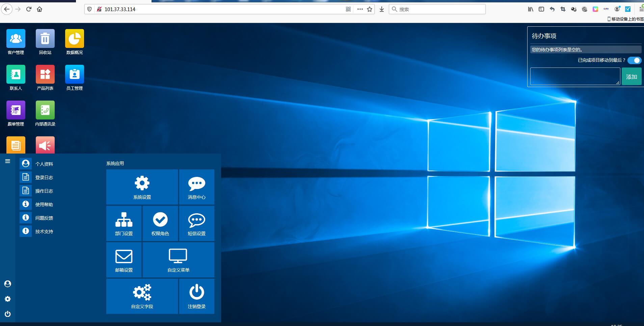Click the shield tracking protection icon
This screenshot has width=644, height=326.
[x=89, y=9]
